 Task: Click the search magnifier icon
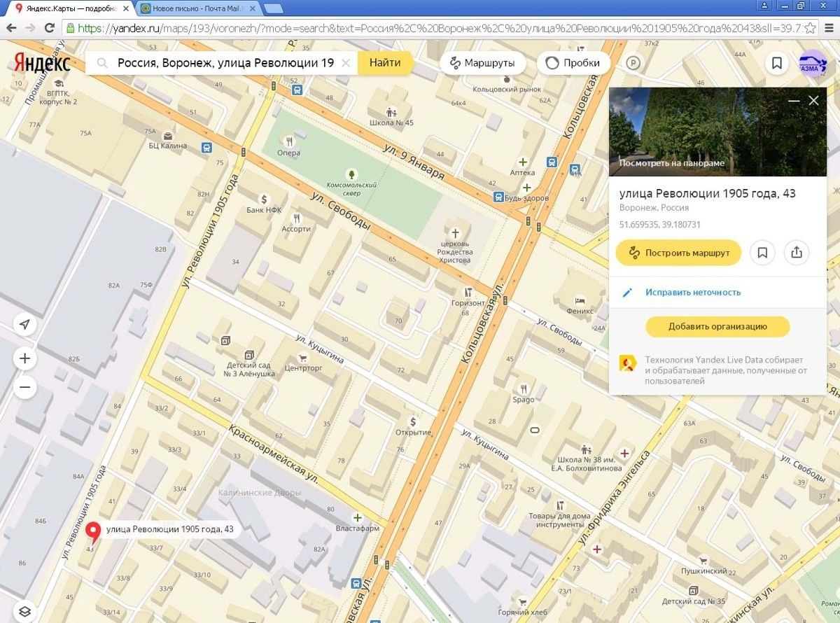point(103,63)
